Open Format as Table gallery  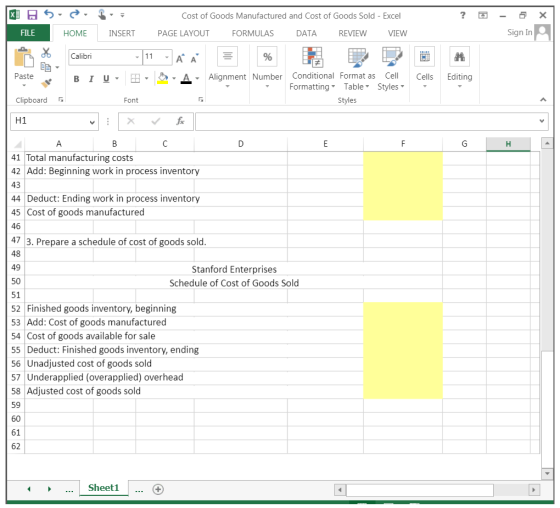(357, 69)
